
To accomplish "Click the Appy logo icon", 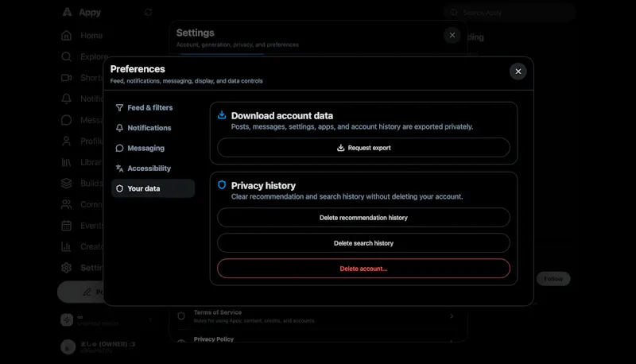I will coord(67,12).
